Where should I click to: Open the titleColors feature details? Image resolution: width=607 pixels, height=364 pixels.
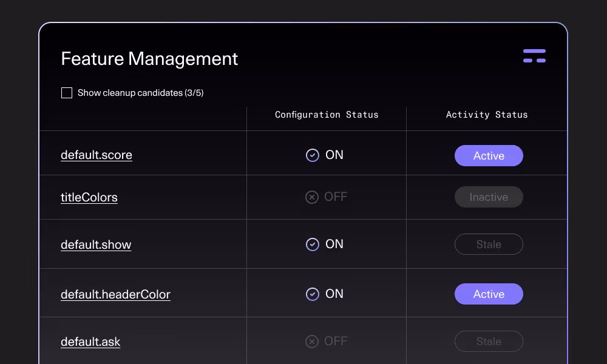[89, 197]
